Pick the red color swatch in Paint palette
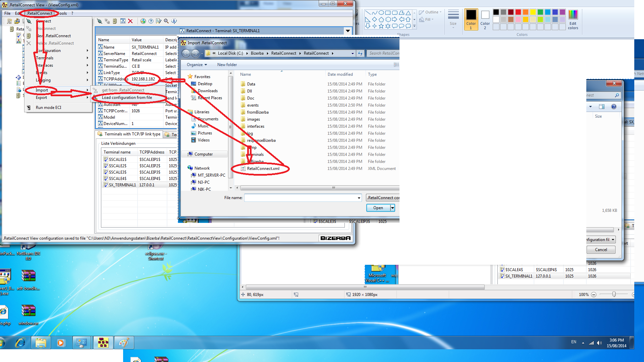 pos(518,12)
